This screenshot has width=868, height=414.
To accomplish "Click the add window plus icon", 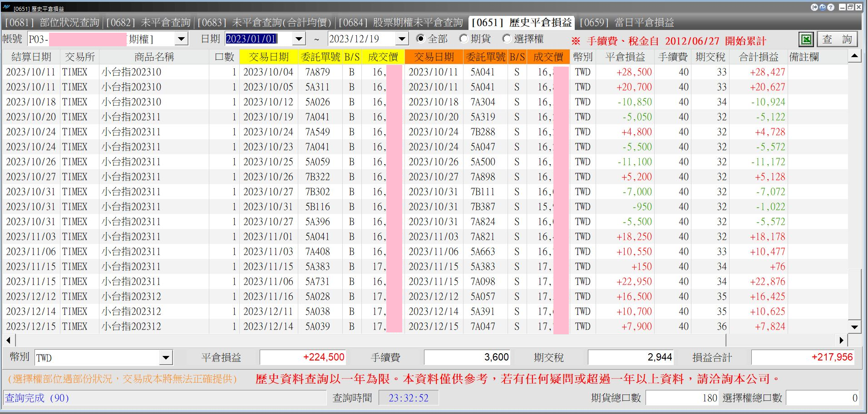I will click(x=823, y=7).
